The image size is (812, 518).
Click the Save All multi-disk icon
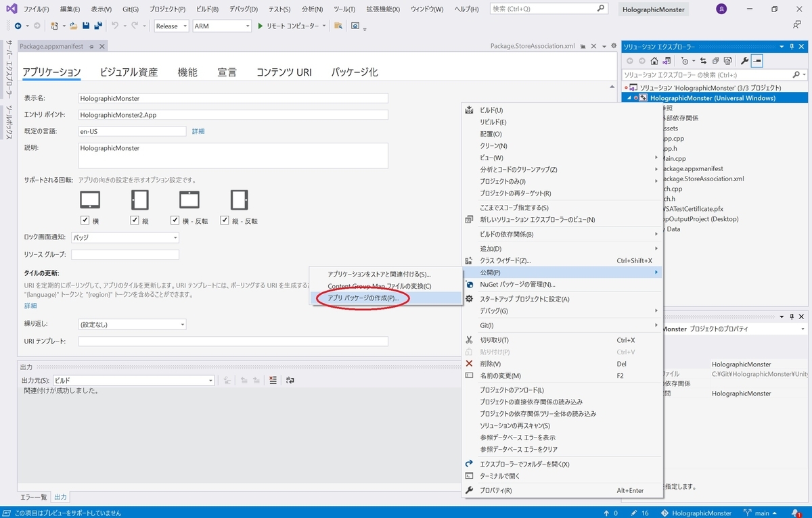[x=98, y=26]
